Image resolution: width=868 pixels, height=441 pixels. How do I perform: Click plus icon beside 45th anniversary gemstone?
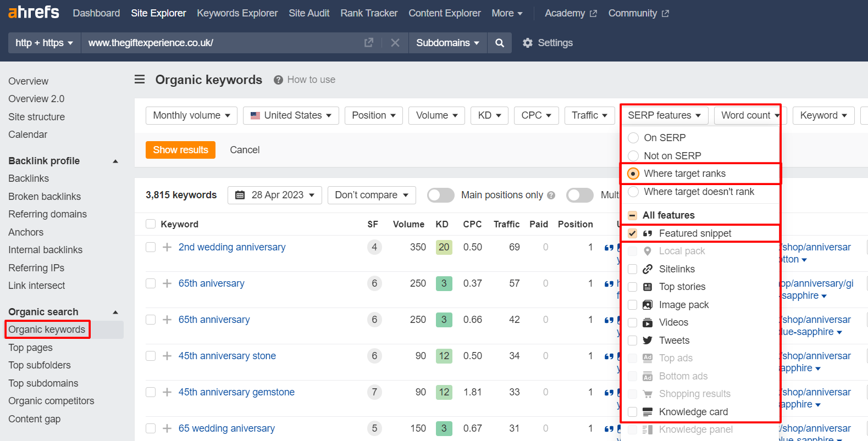coord(167,392)
